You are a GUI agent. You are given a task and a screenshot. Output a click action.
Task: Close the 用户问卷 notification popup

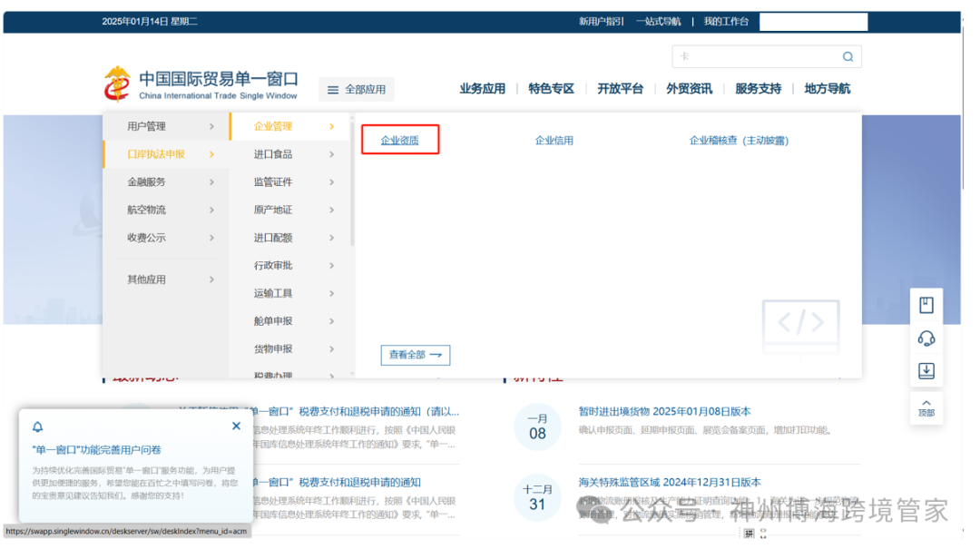236,426
